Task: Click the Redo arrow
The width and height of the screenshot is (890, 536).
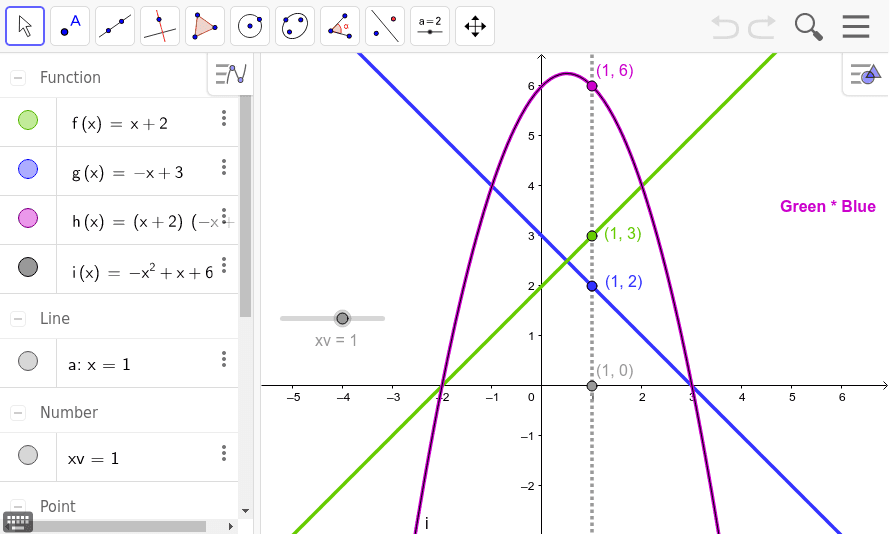Action: point(762,27)
